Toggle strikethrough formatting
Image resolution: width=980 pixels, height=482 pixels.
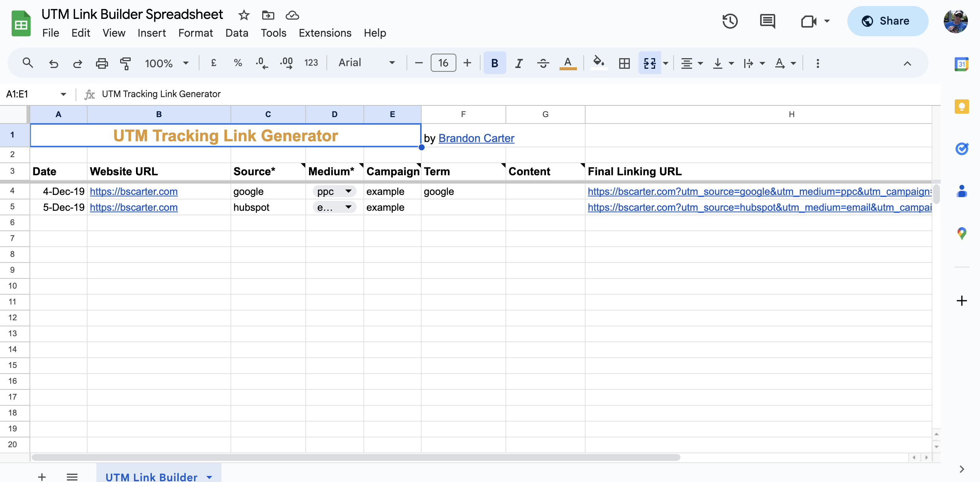point(543,63)
